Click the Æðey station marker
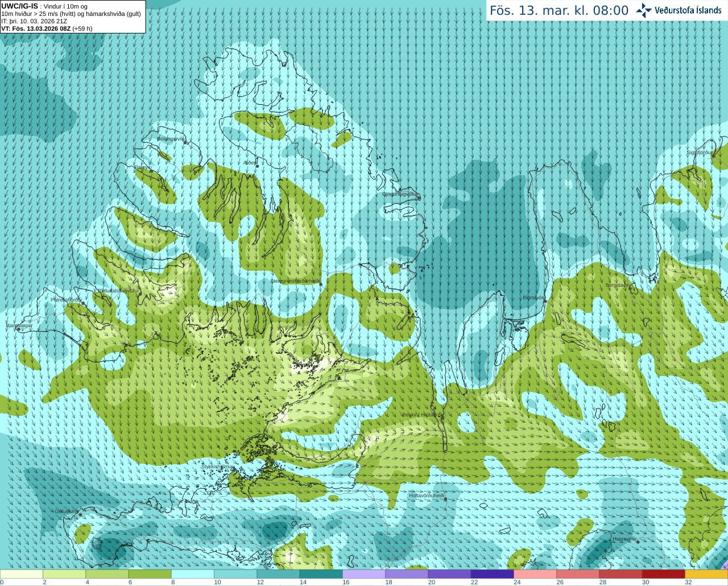 point(257,166)
